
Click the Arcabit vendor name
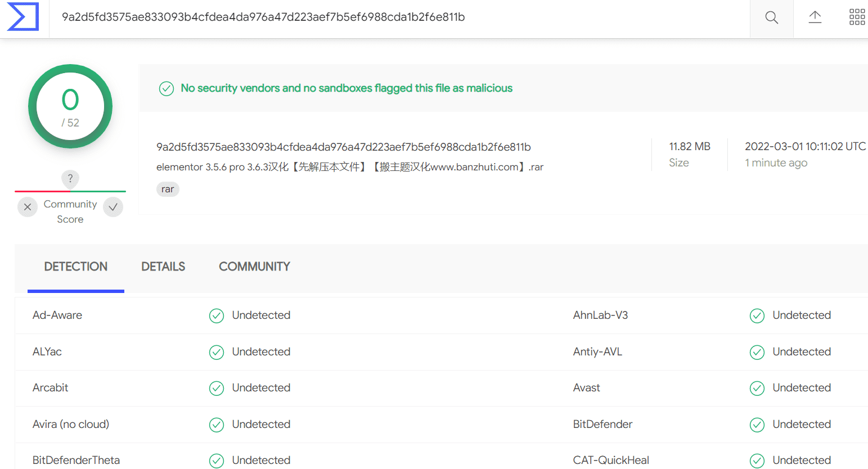click(x=51, y=388)
